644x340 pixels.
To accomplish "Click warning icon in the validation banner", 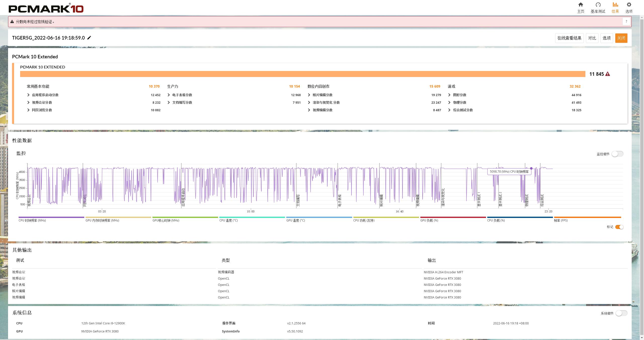I will coord(12,22).
